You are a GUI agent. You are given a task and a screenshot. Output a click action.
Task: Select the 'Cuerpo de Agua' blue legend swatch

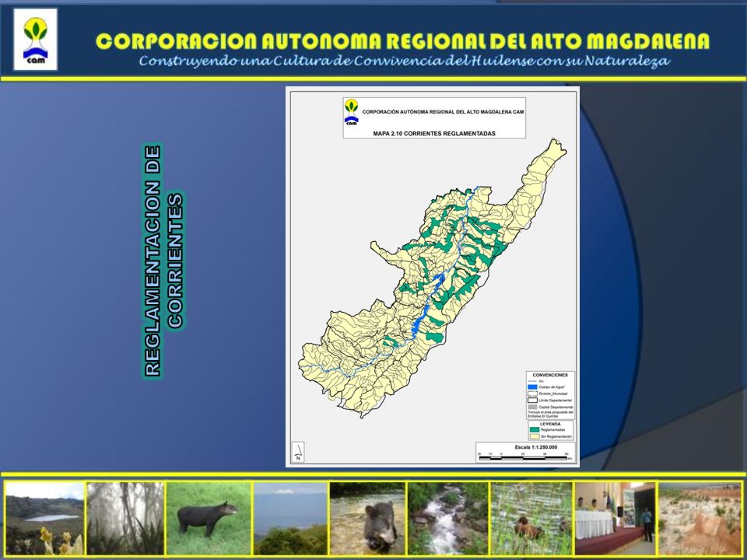532,387
